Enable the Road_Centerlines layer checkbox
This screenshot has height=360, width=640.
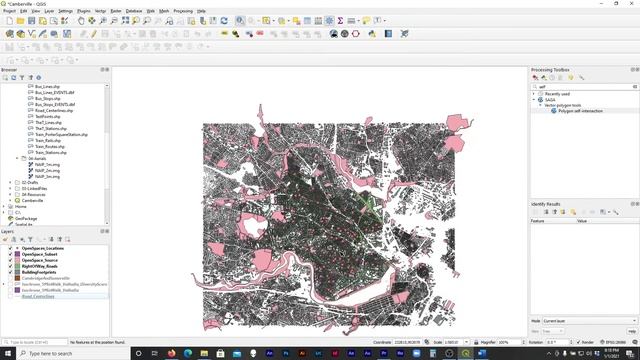pos(11,296)
